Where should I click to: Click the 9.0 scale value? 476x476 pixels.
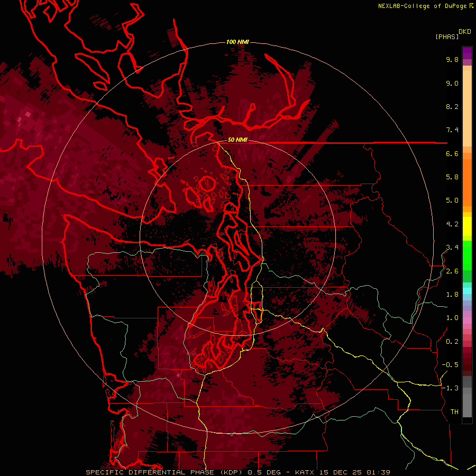tap(452, 83)
